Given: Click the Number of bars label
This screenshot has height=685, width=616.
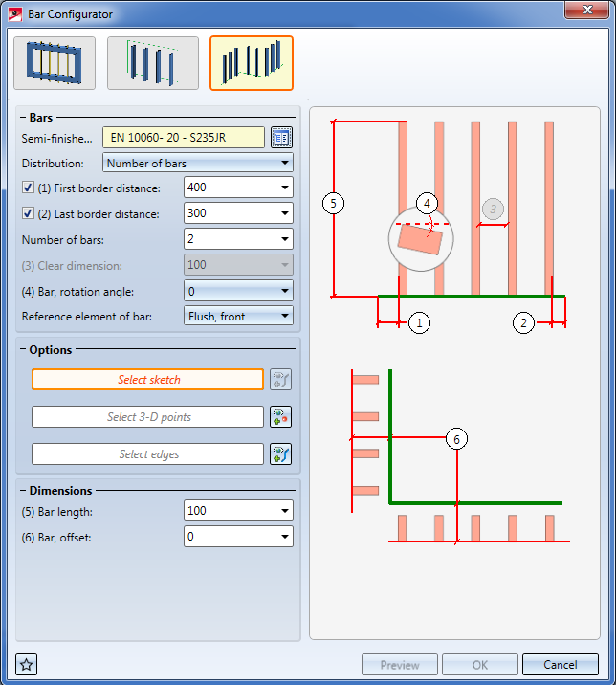Looking at the screenshot, I should 63,240.
